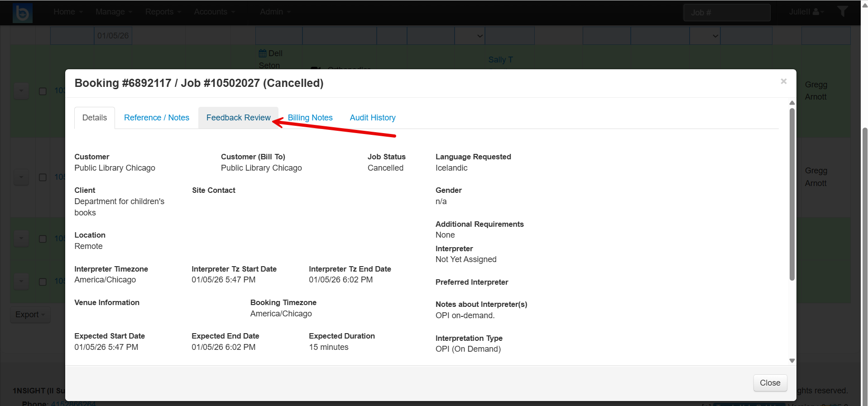Click the funnel filter icon in navbar
The height and width of the screenshot is (406, 868).
(842, 11)
